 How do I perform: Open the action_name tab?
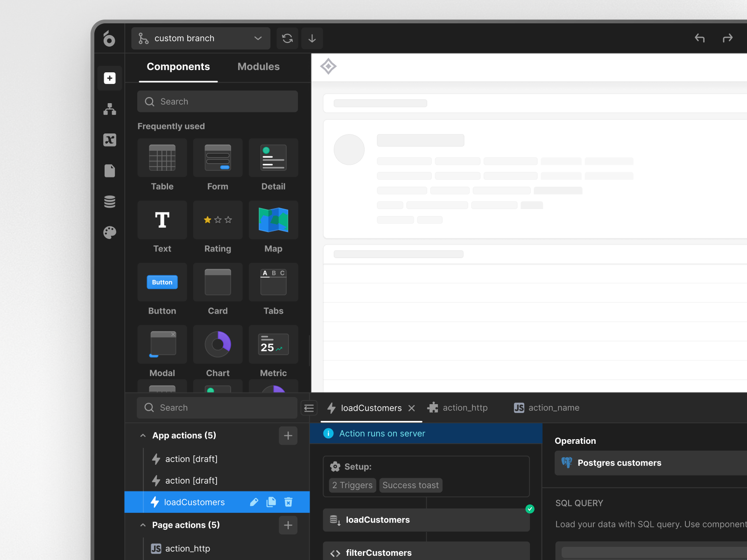(547, 408)
